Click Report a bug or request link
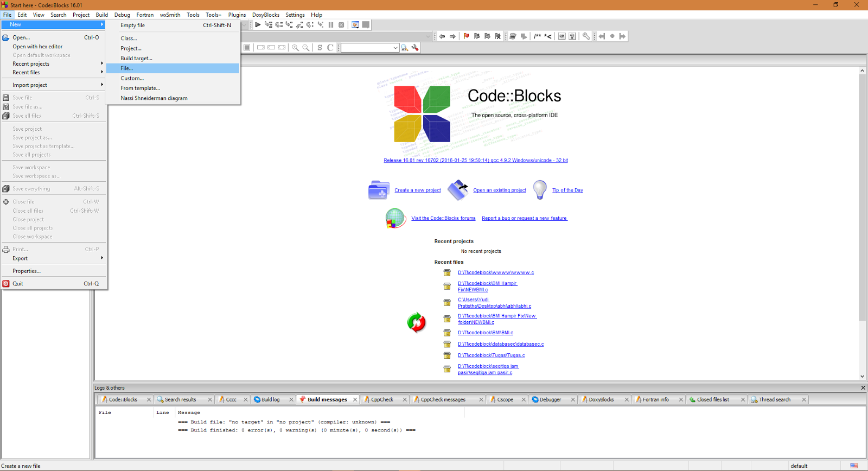Screen dimensions: 868x471 point(525,219)
